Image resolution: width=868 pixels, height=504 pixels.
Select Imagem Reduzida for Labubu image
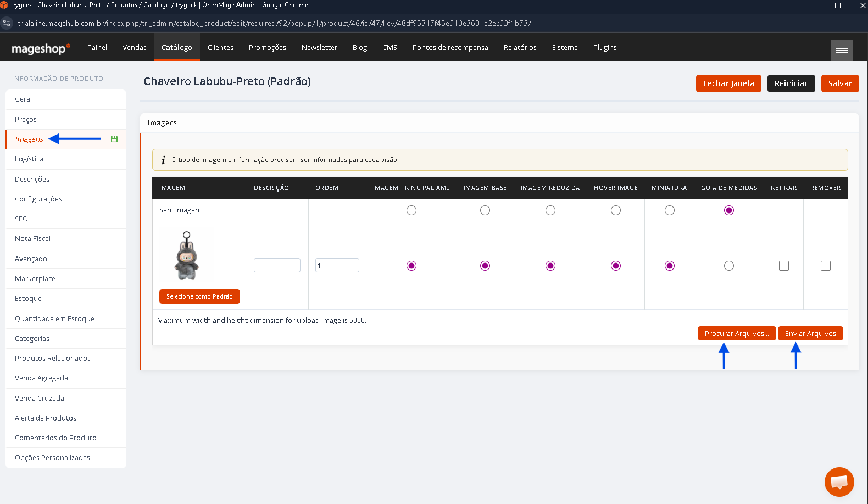(550, 266)
